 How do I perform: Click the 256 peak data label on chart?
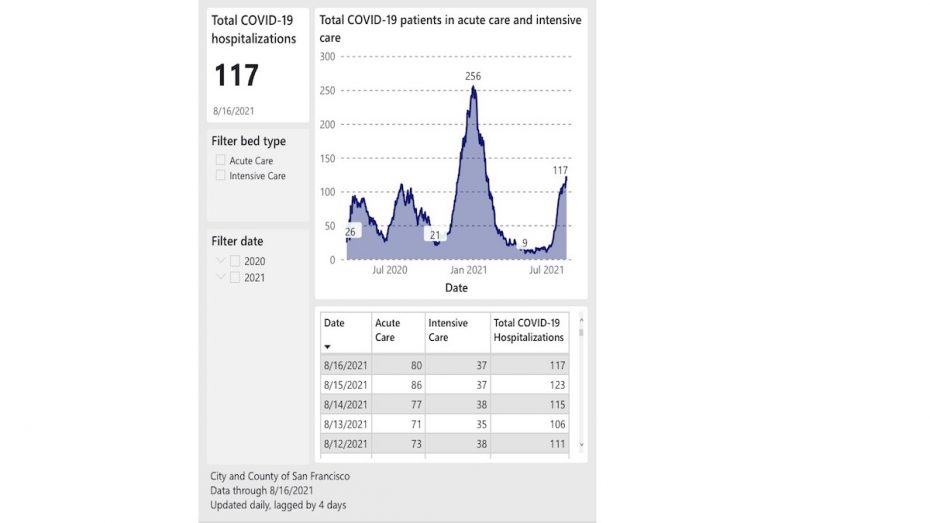(x=473, y=76)
